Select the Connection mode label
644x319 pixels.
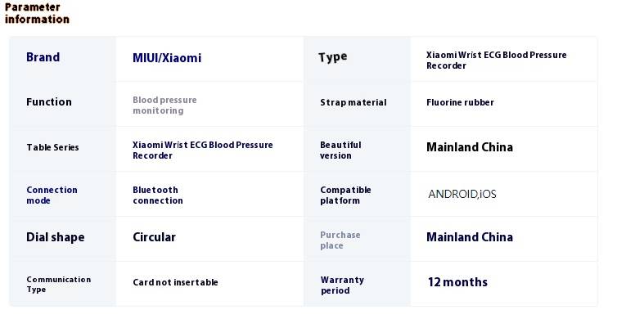[52, 195]
